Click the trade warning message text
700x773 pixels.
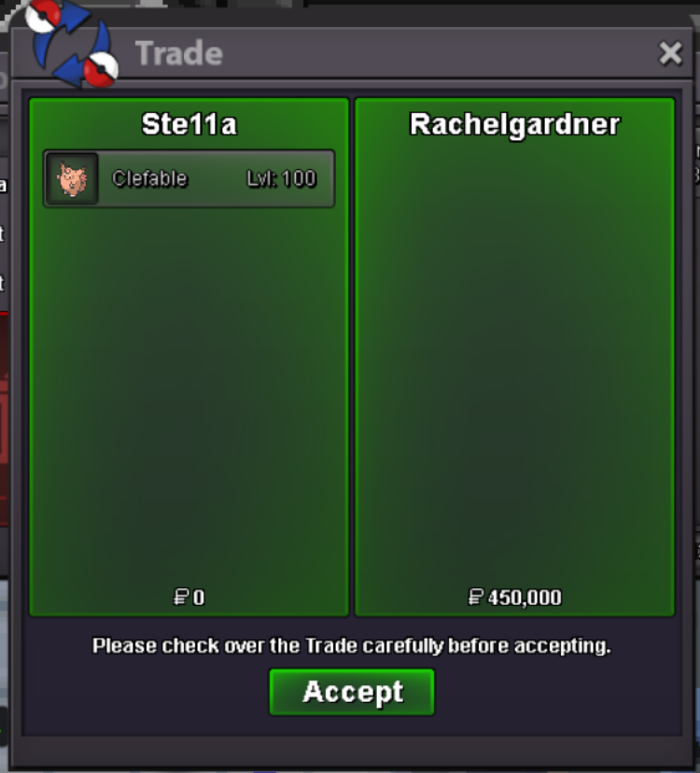352,646
